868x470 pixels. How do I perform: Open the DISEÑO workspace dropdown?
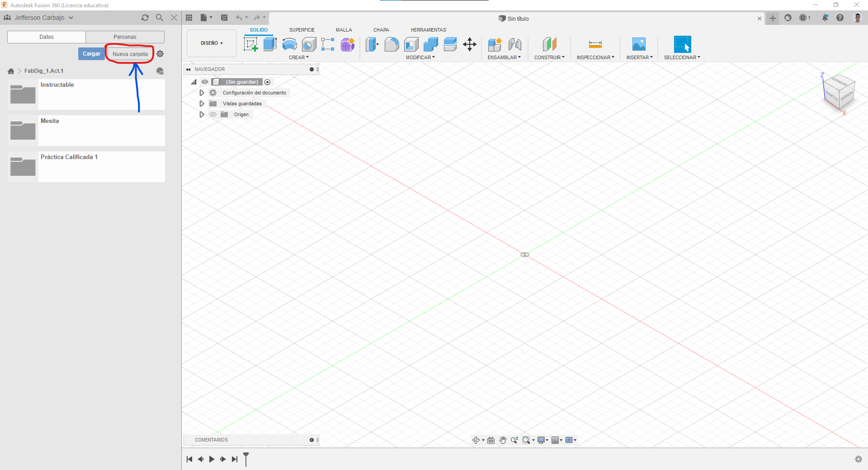pyautogui.click(x=212, y=43)
